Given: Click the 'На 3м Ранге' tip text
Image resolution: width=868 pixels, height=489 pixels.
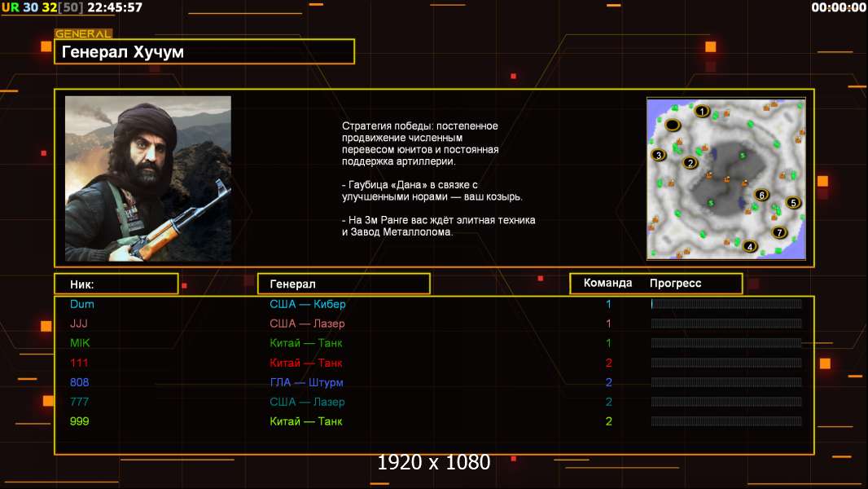Looking at the screenshot, I should pos(438,226).
